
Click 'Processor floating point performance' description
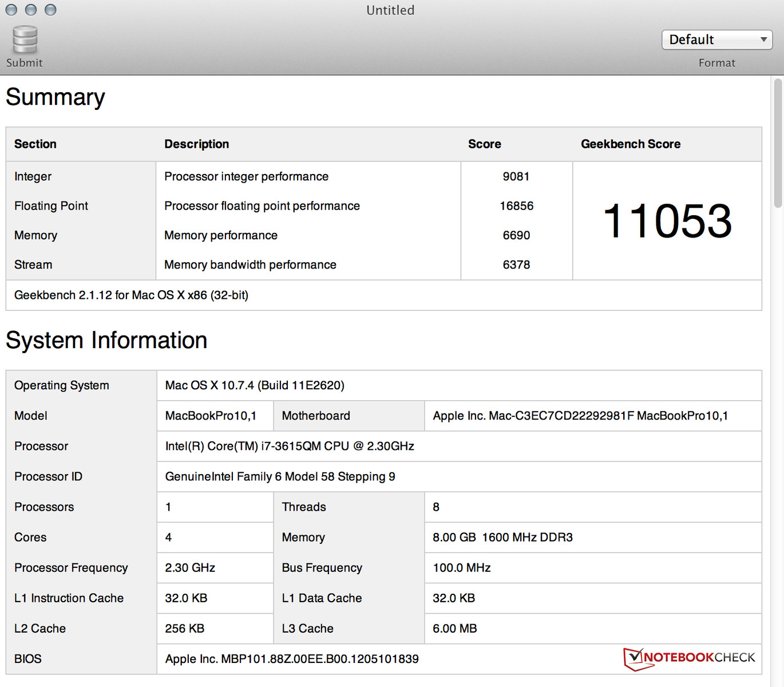[262, 206]
